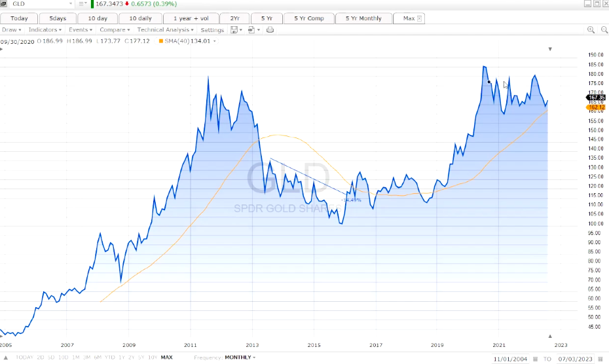Print the chart using printer icon
This screenshot has width=609, height=364.
point(270,30)
